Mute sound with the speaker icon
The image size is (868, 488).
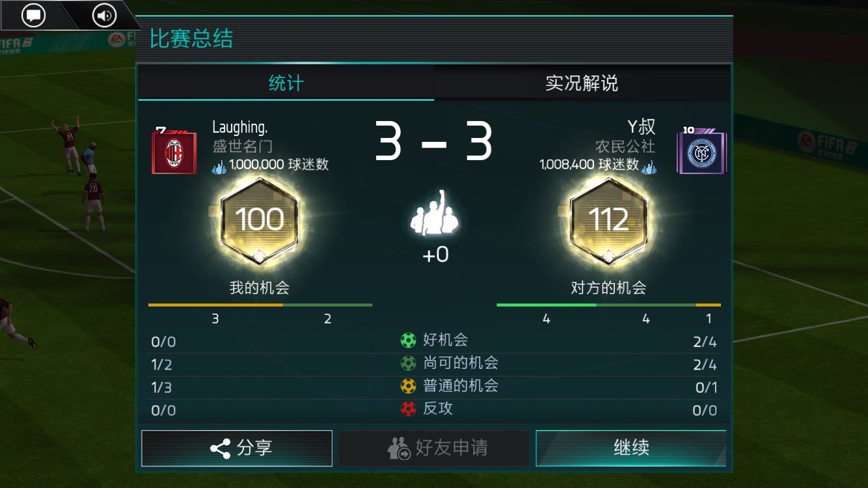pos(104,15)
